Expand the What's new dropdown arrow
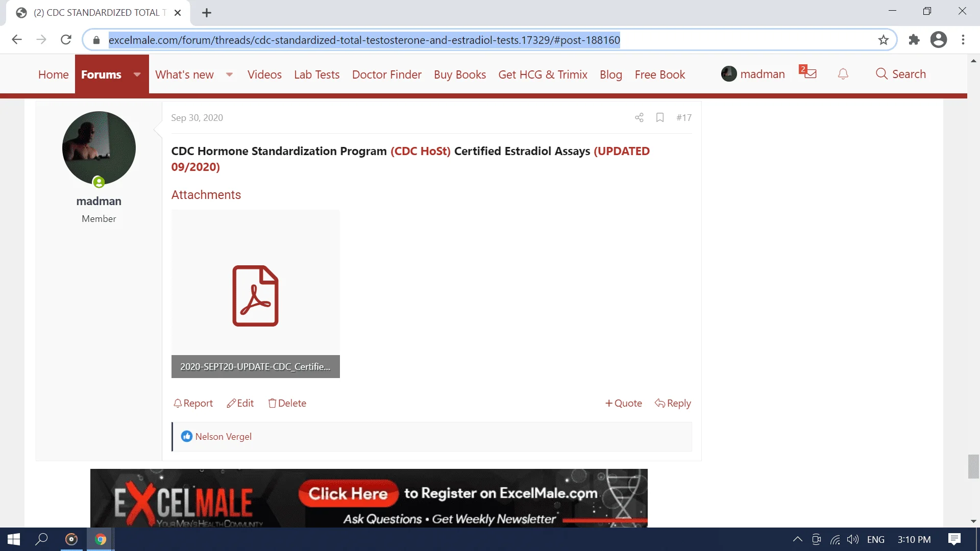 click(230, 74)
